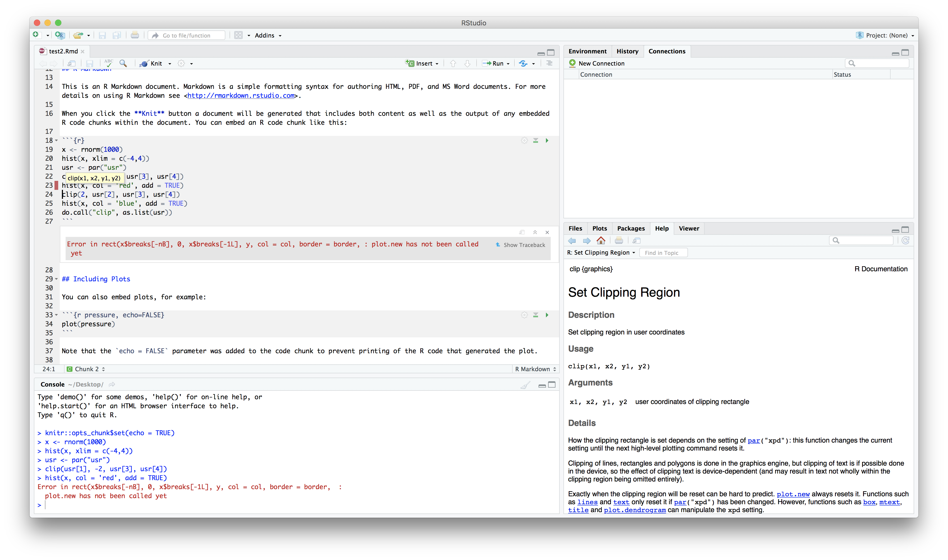Image resolution: width=948 pixels, height=560 pixels.
Task: Go to Help home with the house icon
Action: [601, 240]
